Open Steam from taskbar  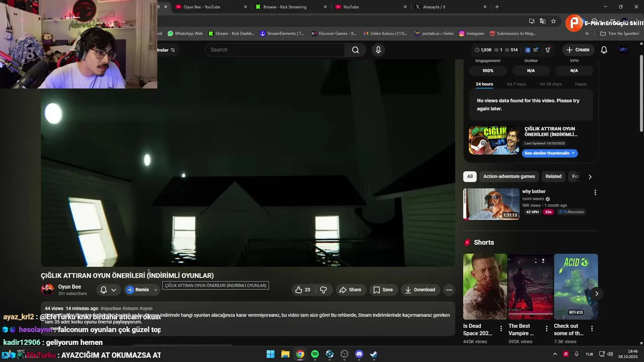point(373,354)
